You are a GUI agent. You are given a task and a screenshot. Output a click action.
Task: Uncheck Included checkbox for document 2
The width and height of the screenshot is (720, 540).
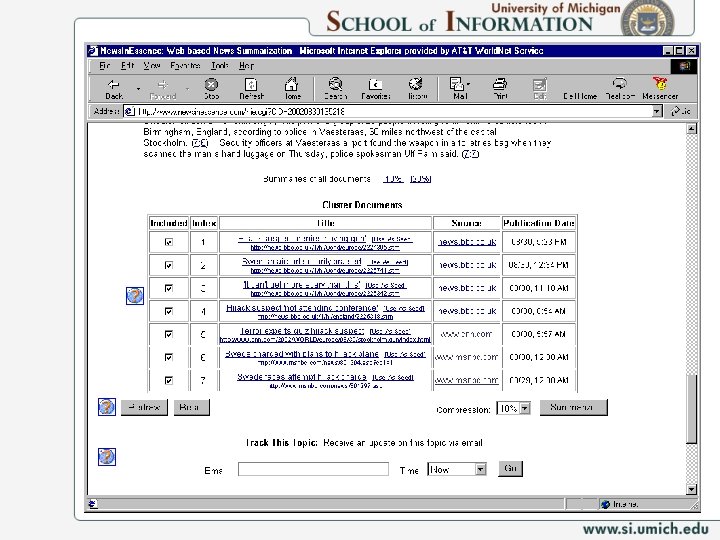[x=169, y=265]
